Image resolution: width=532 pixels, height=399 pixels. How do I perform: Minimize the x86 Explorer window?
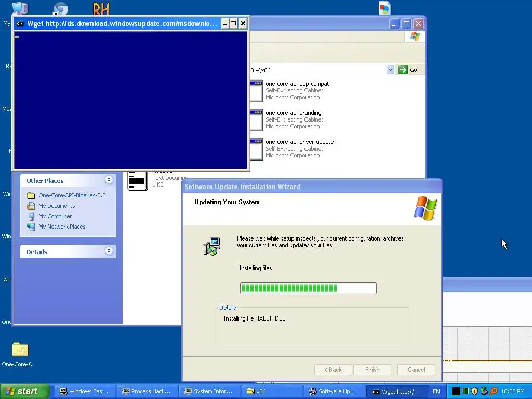click(x=394, y=24)
